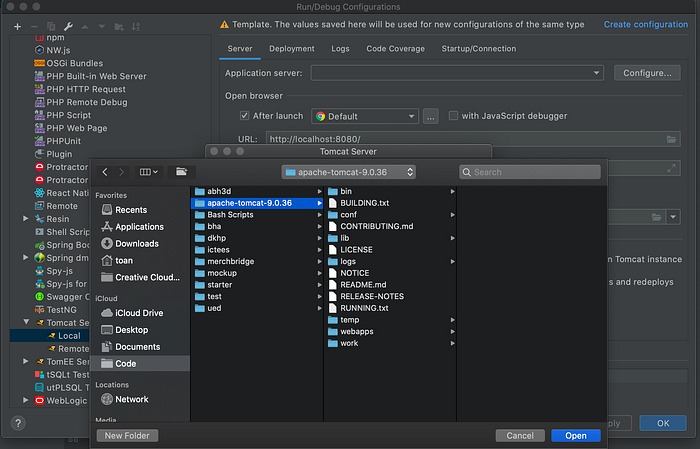Open Application server dropdown

[x=457, y=73]
